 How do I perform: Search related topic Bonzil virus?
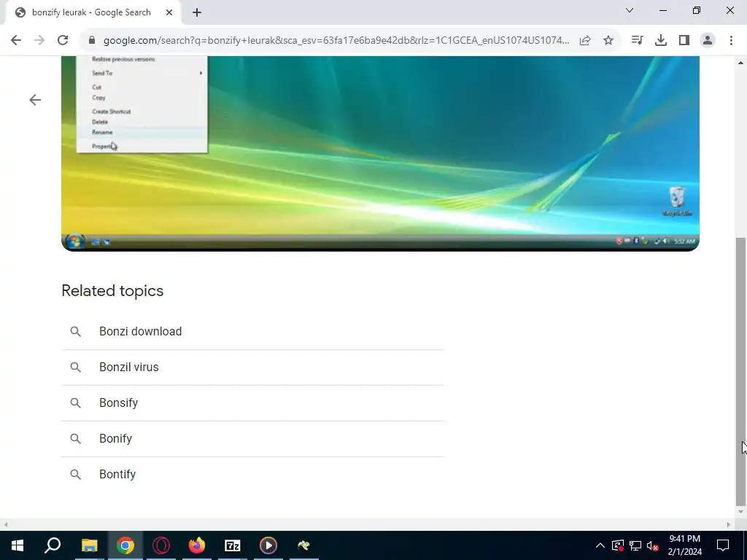252,367
